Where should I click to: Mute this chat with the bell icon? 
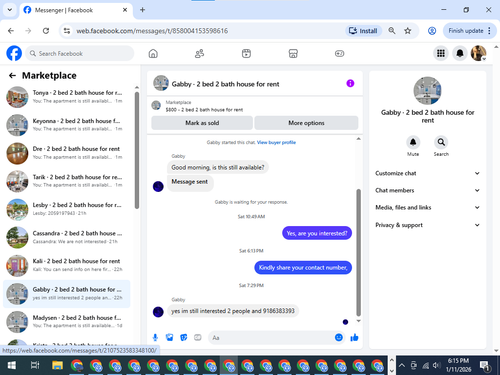pyautogui.click(x=413, y=142)
